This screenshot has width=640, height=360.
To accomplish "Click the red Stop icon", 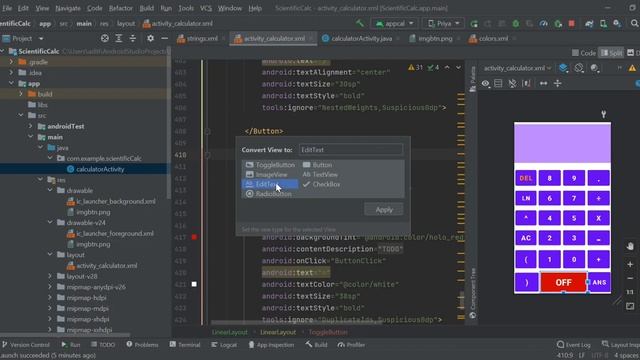I will click(x=571, y=24).
